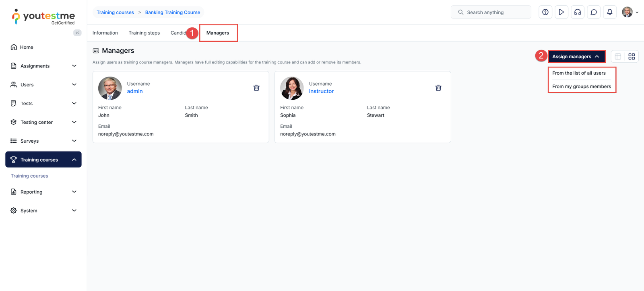Remove instructor manager using trash icon
This screenshot has width=644, height=291.
pos(438,88)
